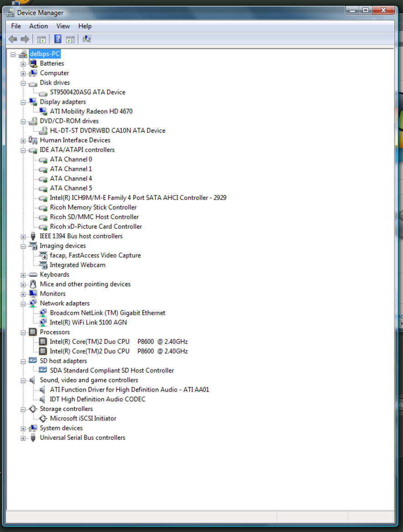This screenshot has height=532, width=403.
Task: Open the Action menu
Action: click(x=38, y=26)
